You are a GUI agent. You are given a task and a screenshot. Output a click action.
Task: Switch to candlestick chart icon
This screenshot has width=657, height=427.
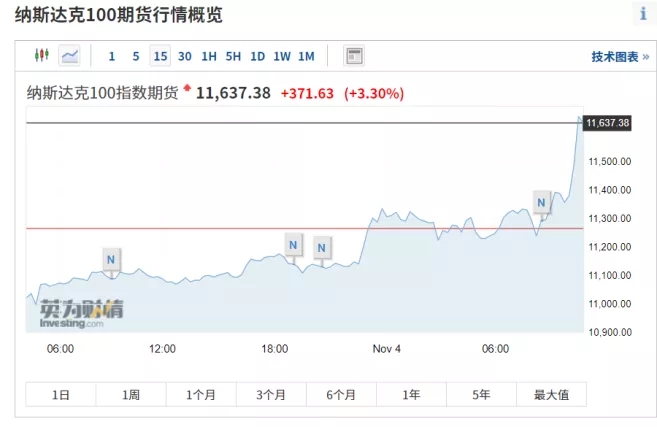click(42, 55)
